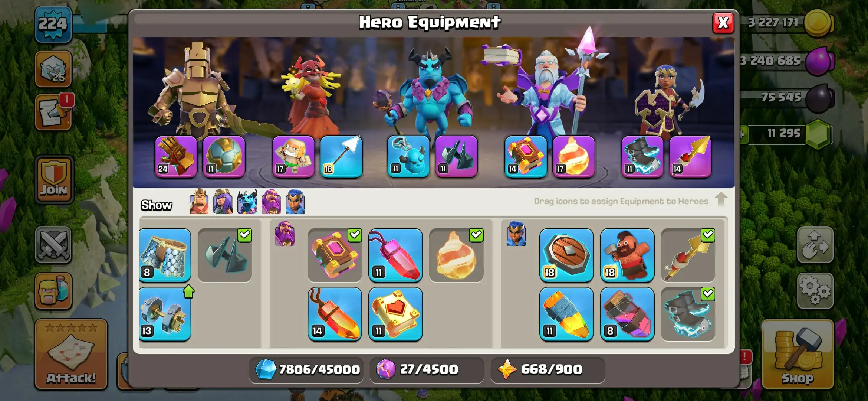Pick the level 14 Rage Gem
Screen dimensions: 868x401
point(335,314)
